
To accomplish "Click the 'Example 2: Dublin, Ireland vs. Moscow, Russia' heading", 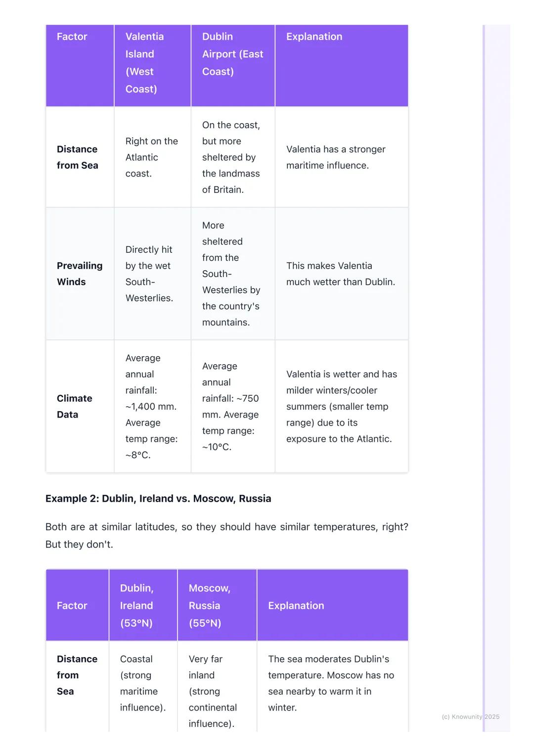I will pyautogui.click(x=158, y=498).
